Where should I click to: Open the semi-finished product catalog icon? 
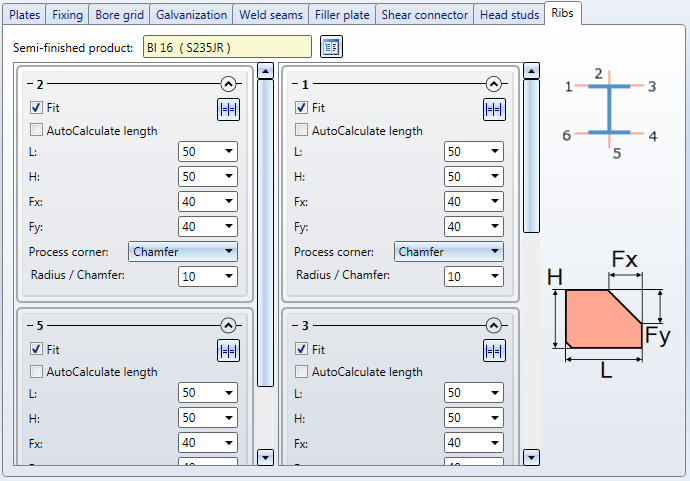(331, 47)
